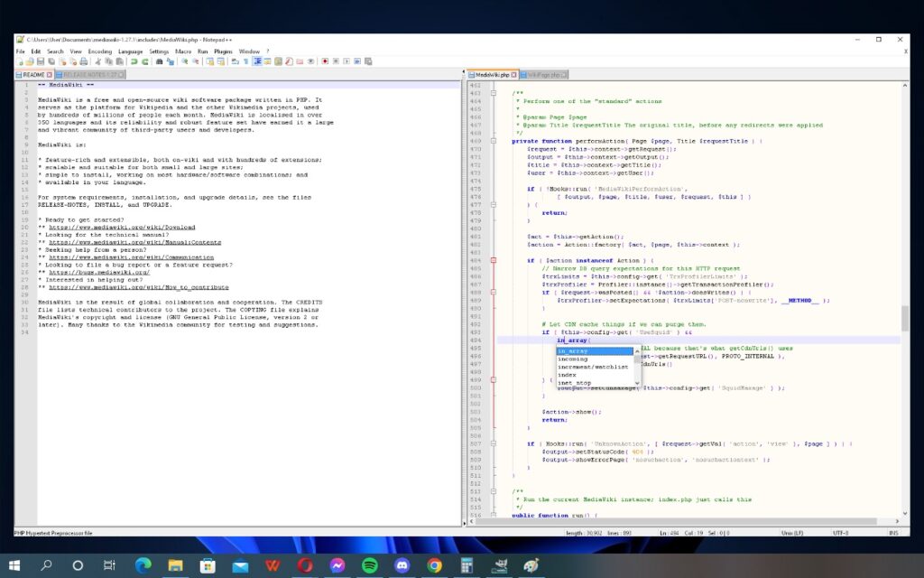Image resolution: width=924 pixels, height=578 pixels.
Task: Switch to the WikiPage.php tab
Action: 542,75
